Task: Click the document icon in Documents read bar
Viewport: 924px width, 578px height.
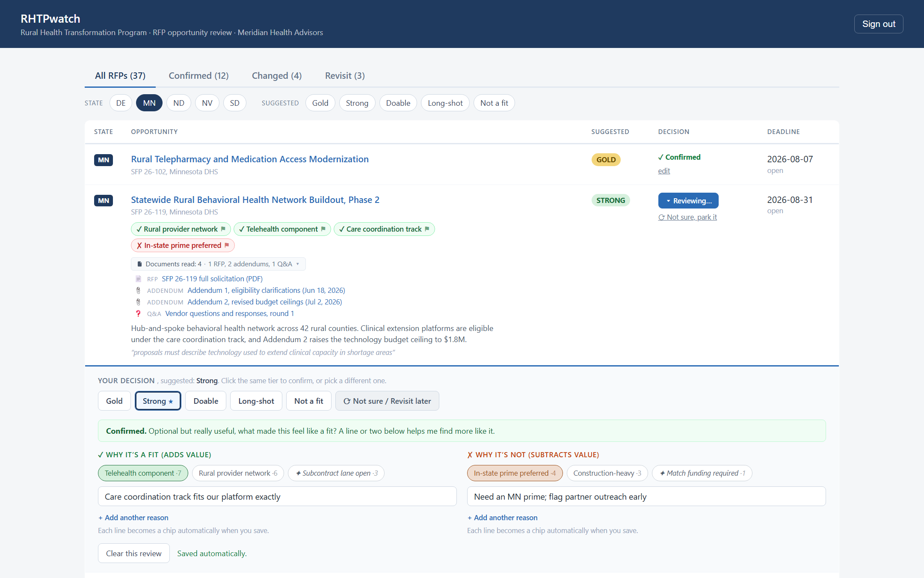Action: coord(139,264)
